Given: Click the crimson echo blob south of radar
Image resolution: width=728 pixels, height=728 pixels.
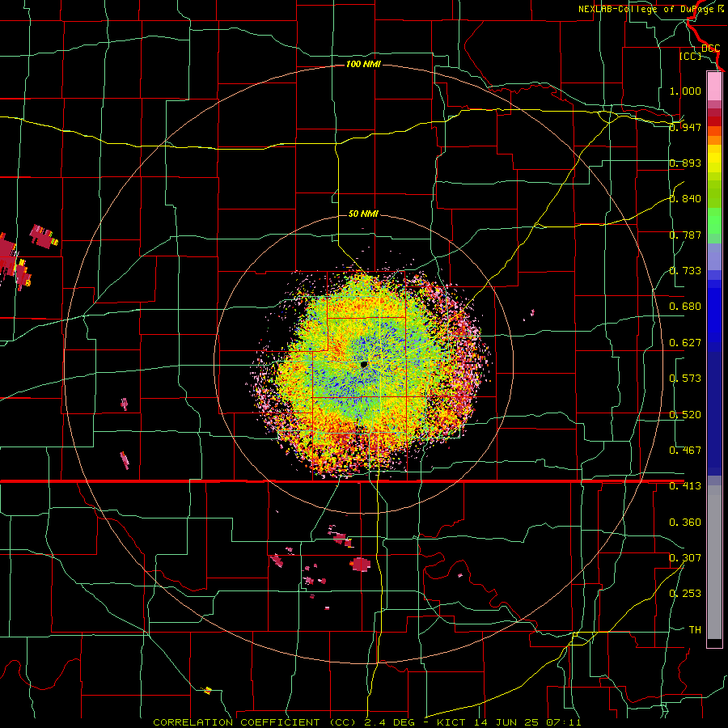Looking at the screenshot, I should point(360,564).
